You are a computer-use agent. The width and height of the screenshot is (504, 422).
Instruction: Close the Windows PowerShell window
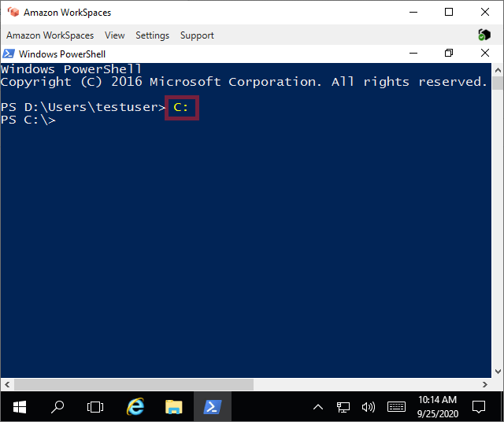tap(485, 53)
